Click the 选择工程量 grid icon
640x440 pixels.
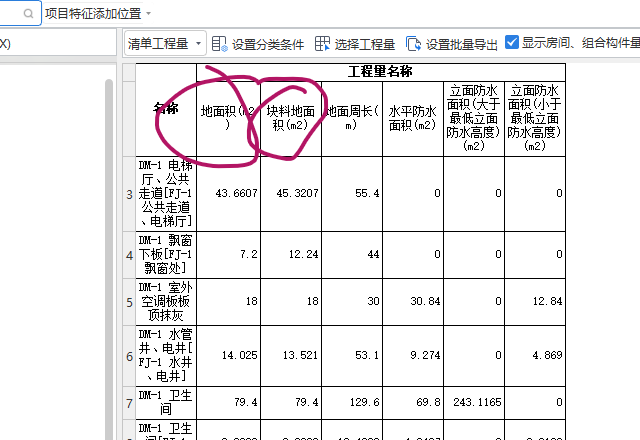pyautogui.click(x=322, y=44)
